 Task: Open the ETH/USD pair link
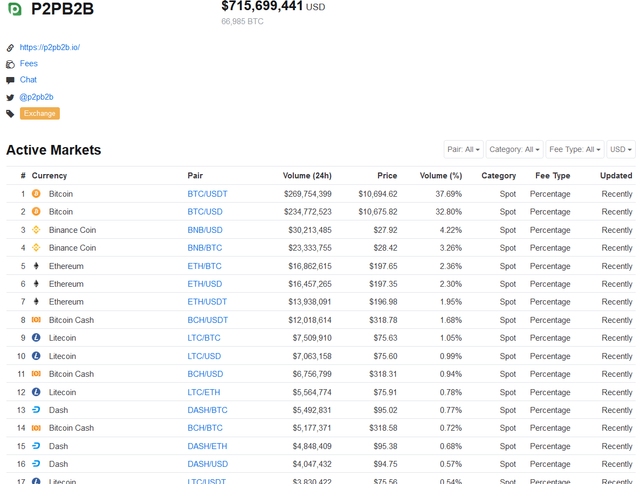(x=204, y=284)
